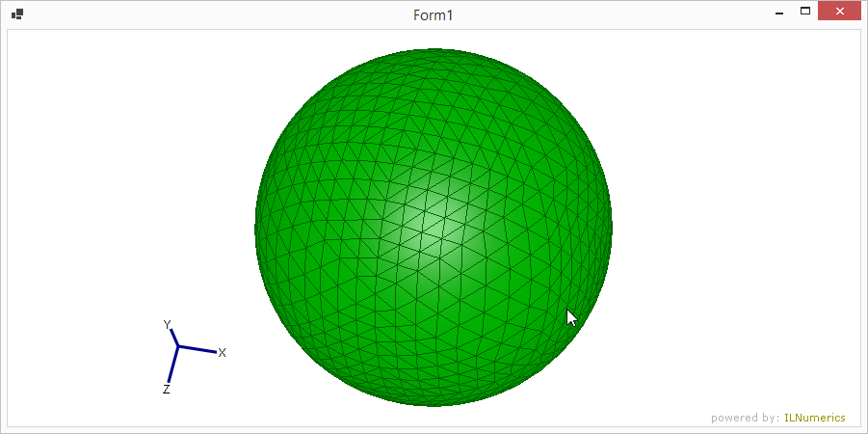The image size is (868, 434).
Task: Click the Form1 title text
Action: coord(434,15)
